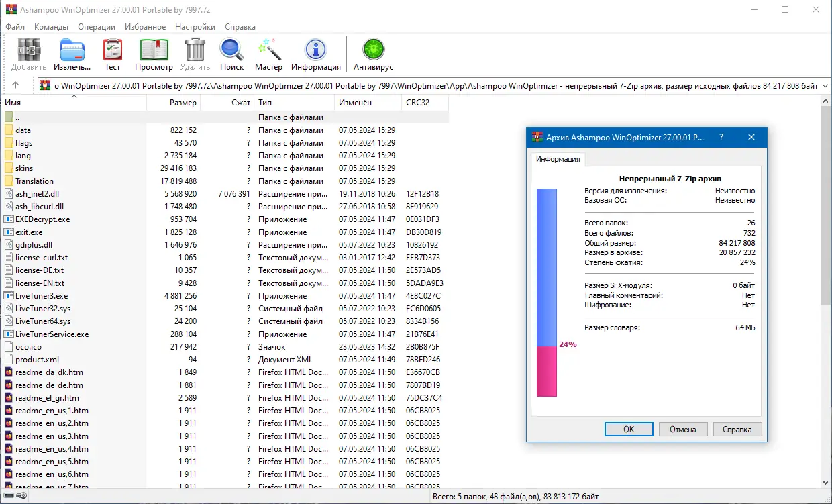Sort by the Размер column header
The width and height of the screenshot is (832, 504).
coord(173,103)
